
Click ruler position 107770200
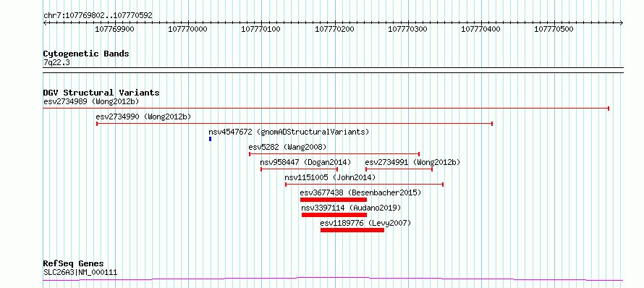pyautogui.click(x=334, y=29)
